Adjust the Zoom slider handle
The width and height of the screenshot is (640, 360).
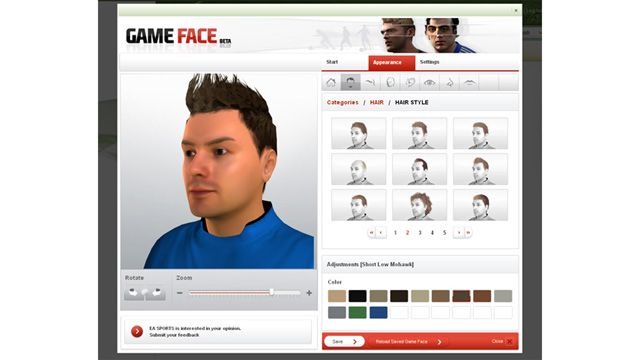[x=272, y=292]
